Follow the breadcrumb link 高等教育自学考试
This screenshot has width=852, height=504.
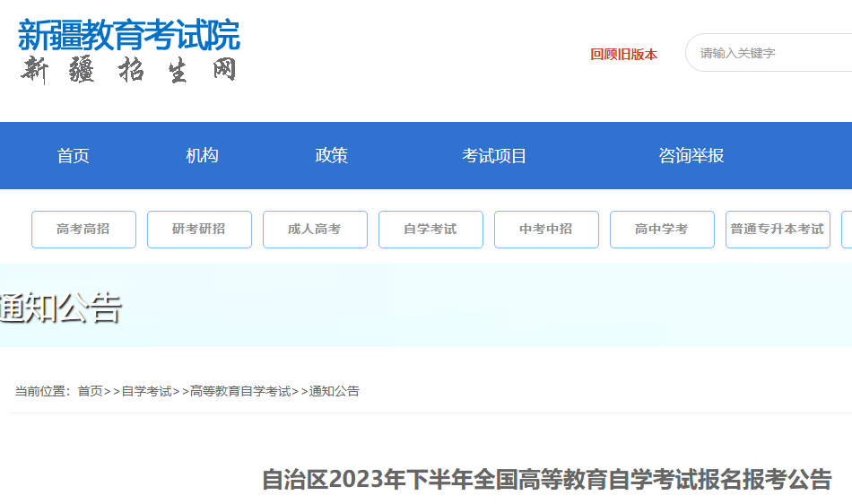pos(240,391)
